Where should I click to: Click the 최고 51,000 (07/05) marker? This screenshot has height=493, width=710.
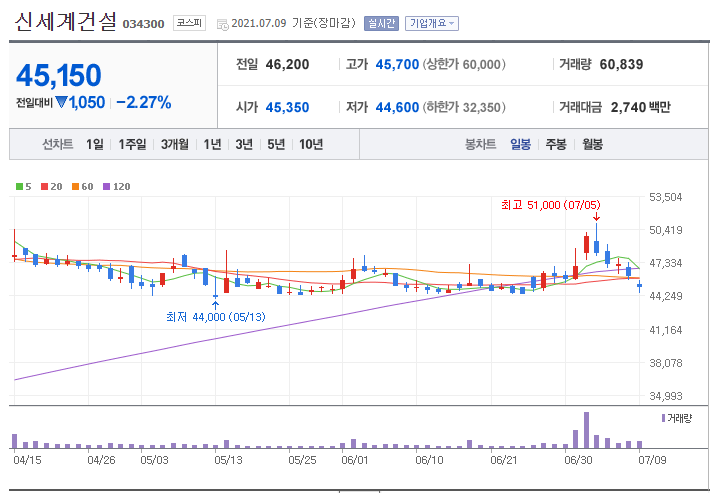pos(551,205)
